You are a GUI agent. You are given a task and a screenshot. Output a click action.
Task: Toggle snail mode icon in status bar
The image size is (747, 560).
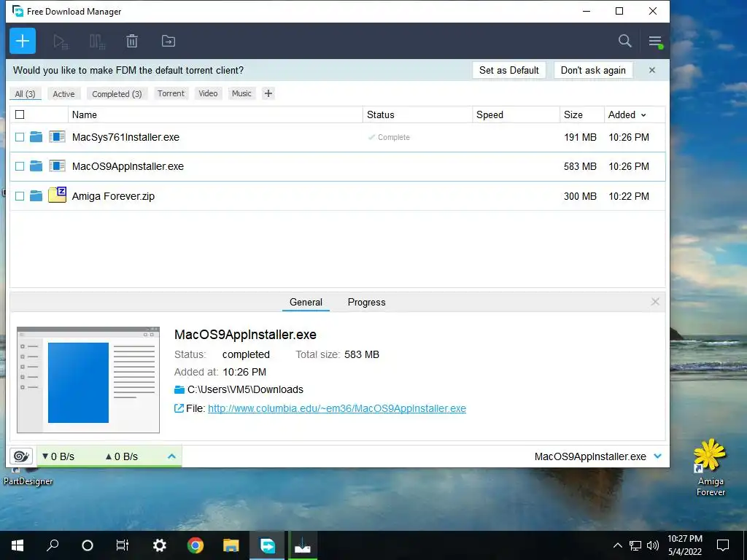(x=21, y=456)
